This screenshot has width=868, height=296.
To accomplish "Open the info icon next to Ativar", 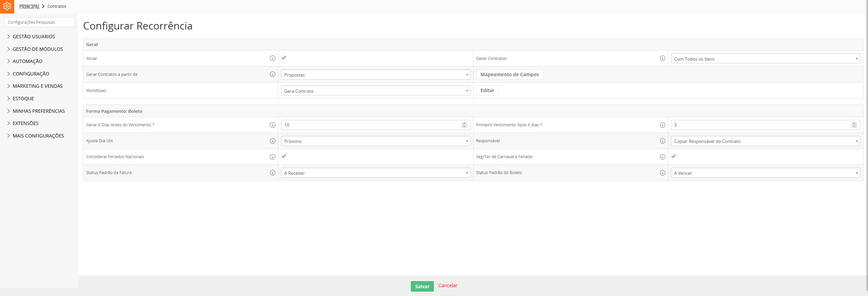I will click(x=272, y=58).
